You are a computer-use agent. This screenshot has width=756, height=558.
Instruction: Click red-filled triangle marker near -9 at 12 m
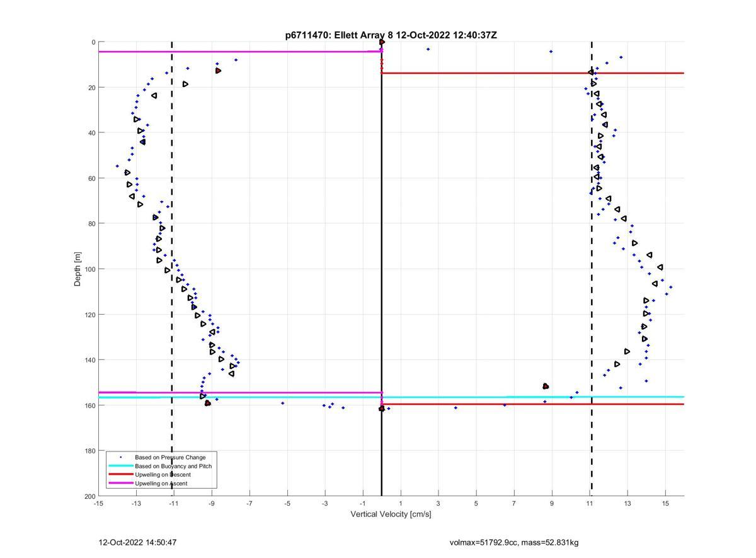point(218,71)
